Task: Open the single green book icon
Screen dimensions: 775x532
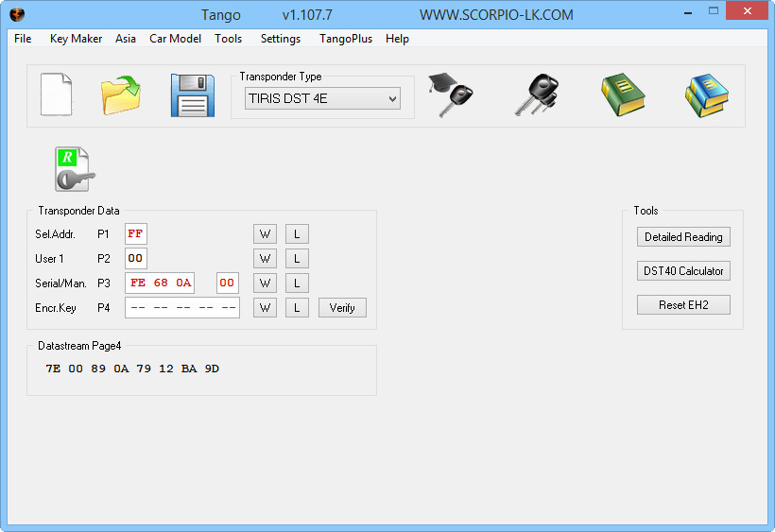Action: pos(623,94)
